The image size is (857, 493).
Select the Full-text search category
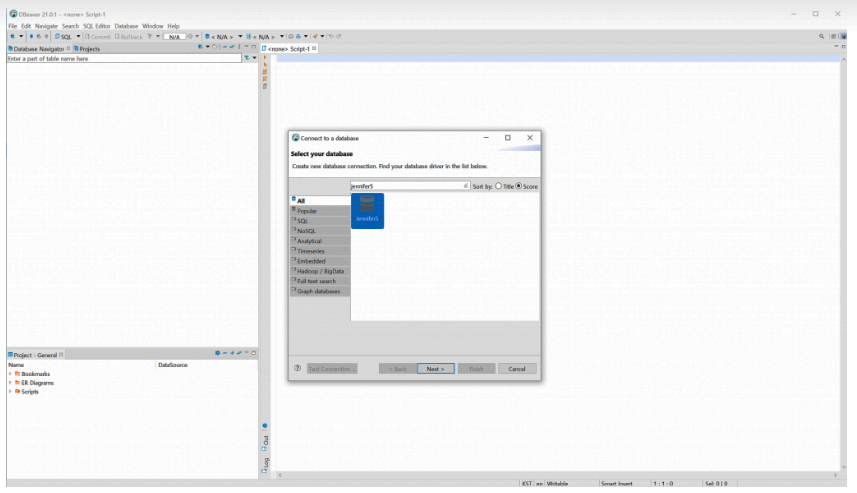pyautogui.click(x=320, y=281)
